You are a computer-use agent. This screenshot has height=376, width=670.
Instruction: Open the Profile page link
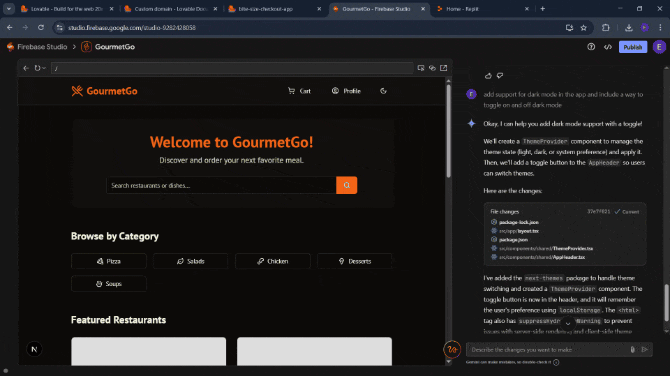pyautogui.click(x=346, y=91)
